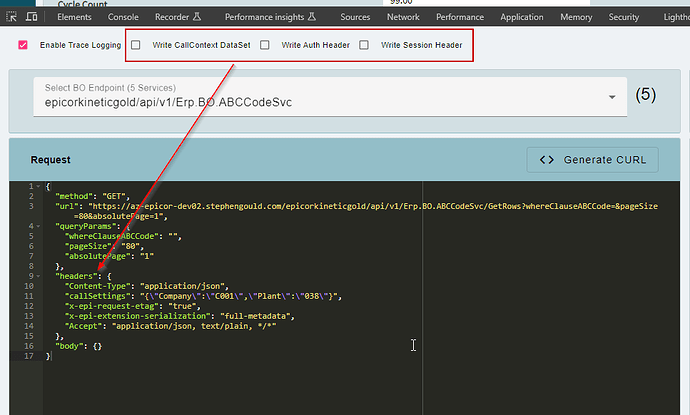Switch to the Application tab
The image size is (690, 415).
tap(522, 17)
